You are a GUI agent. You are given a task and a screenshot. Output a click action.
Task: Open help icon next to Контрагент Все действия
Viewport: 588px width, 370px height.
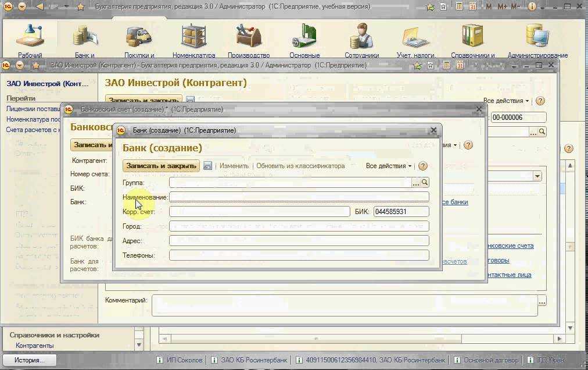pyautogui.click(x=540, y=101)
